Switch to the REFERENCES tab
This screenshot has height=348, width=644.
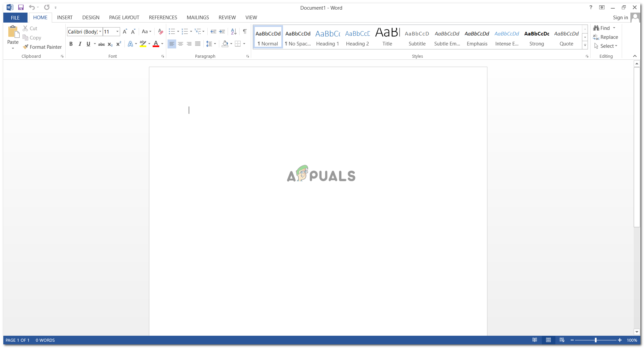pyautogui.click(x=163, y=18)
